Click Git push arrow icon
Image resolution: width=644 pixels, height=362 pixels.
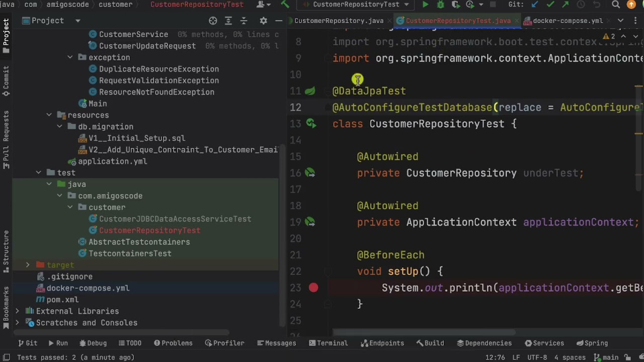pyautogui.click(x=566, y=5)
